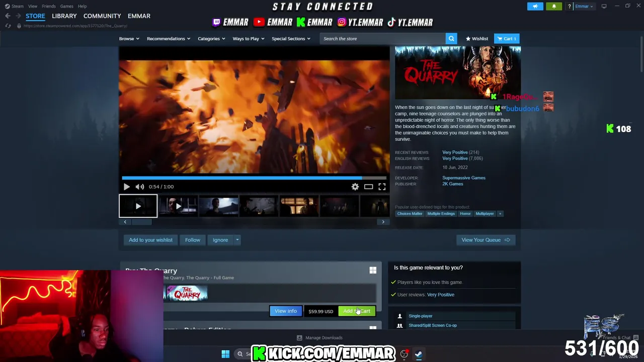This screenshot has height=362, width=644.
Task: Click Add to Cart for The Quarry
Action: 357,311
